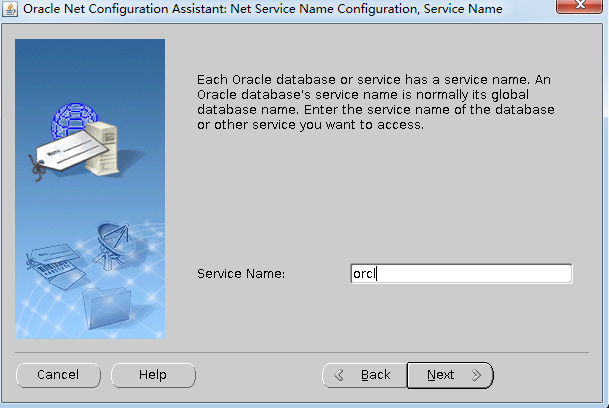609x408 pixels.
Task: Click the Next button
Action: [450, 375]
